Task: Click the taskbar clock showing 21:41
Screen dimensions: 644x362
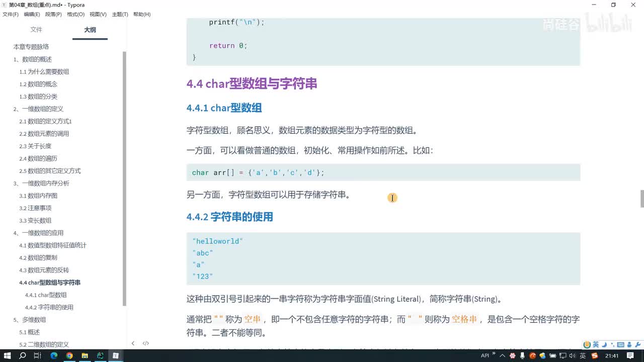Action: click(x=612, y=355)
